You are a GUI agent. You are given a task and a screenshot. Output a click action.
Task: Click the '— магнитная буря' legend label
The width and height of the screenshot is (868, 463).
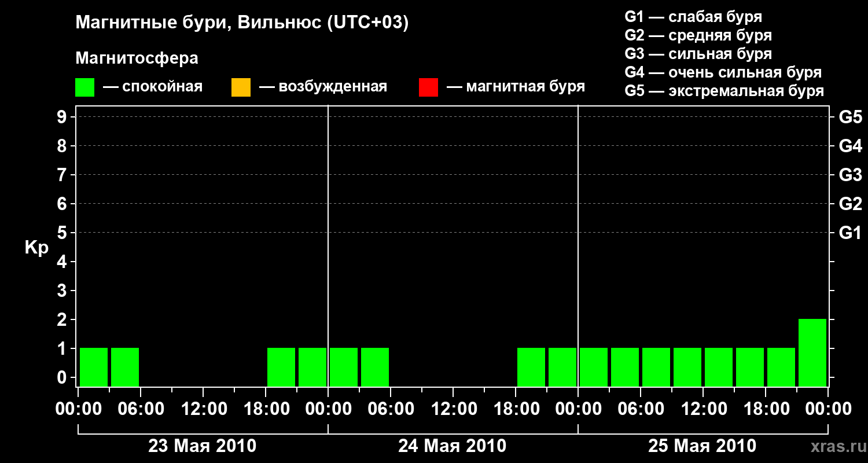point(516,87)
